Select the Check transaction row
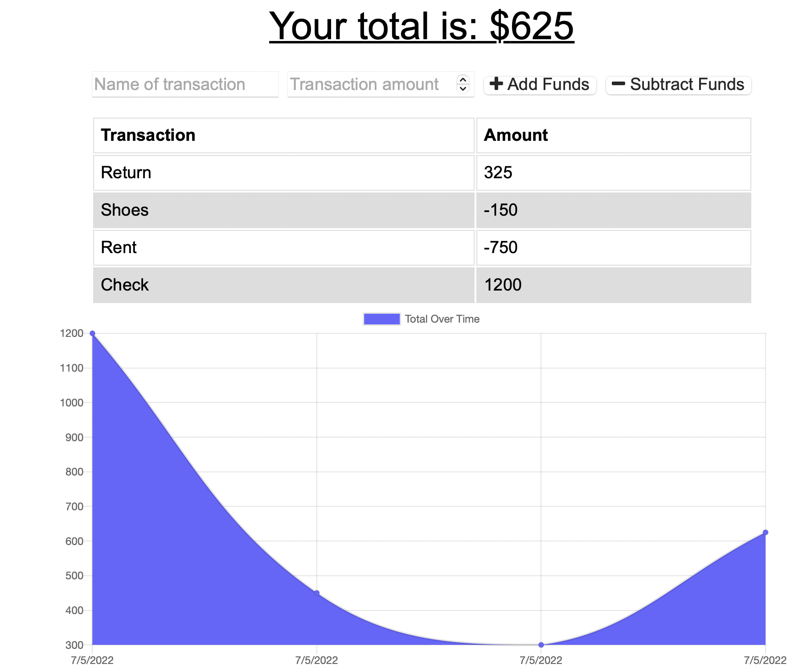The height and width of the screenshot is (672, 811). tap(283, 285)
